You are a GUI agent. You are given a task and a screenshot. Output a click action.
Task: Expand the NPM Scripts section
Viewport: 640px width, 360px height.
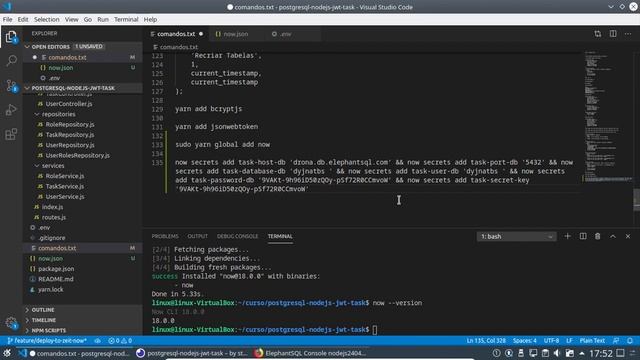pos(82,330)
